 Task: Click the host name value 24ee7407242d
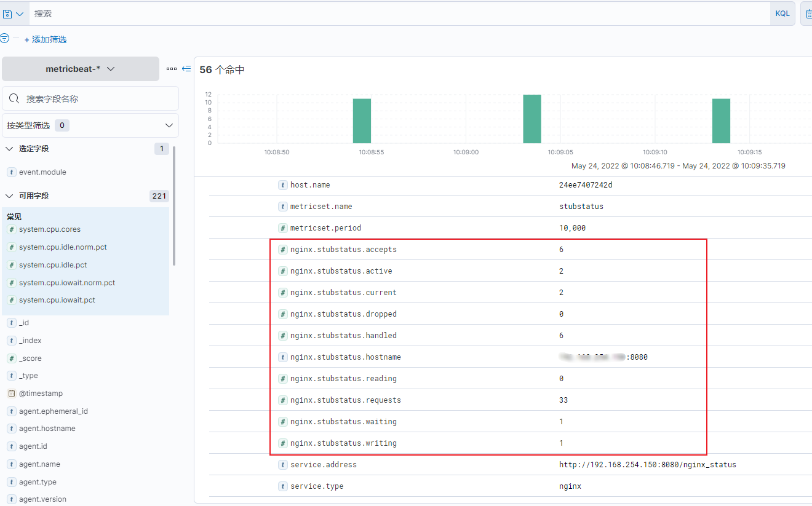point(586,185)
